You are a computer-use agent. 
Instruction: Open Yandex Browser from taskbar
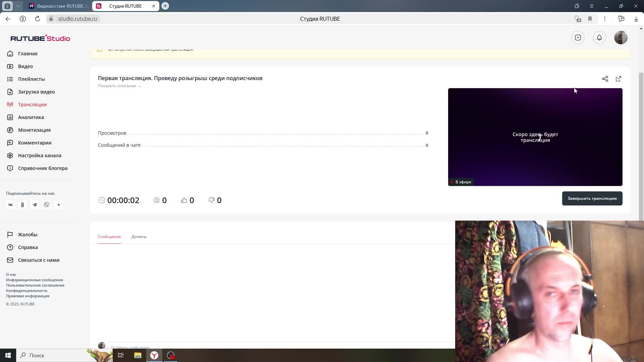[x=154, y=355]
